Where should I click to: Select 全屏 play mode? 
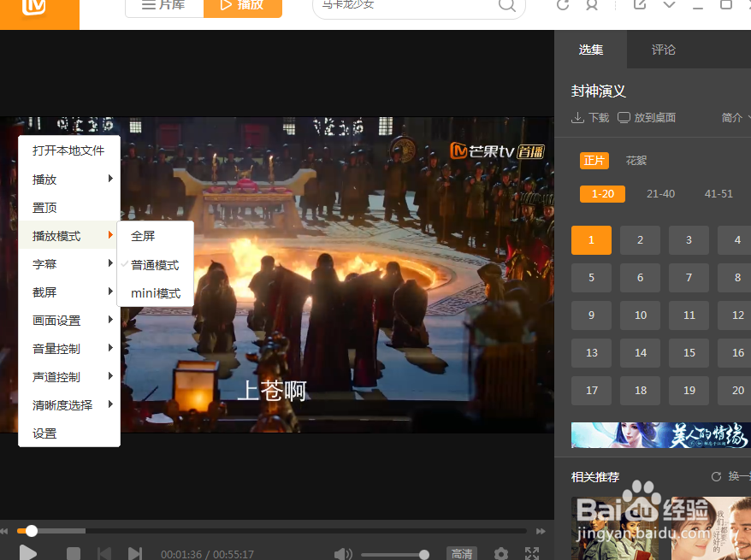click(x=143, y=235)
